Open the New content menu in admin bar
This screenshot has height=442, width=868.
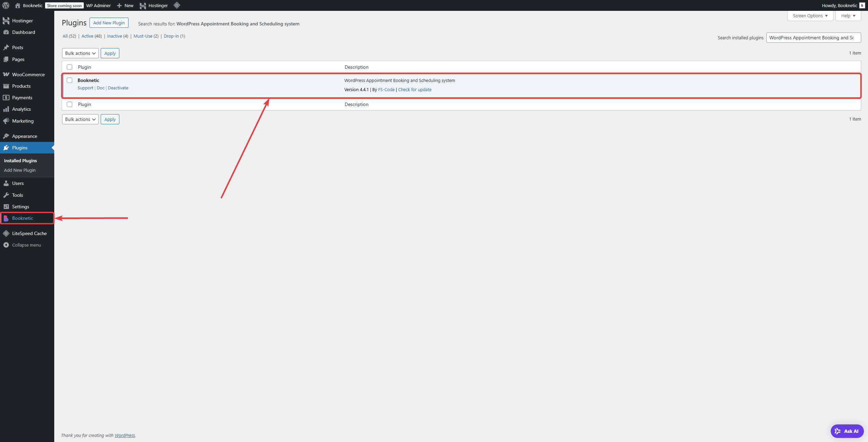click(125, 5)
